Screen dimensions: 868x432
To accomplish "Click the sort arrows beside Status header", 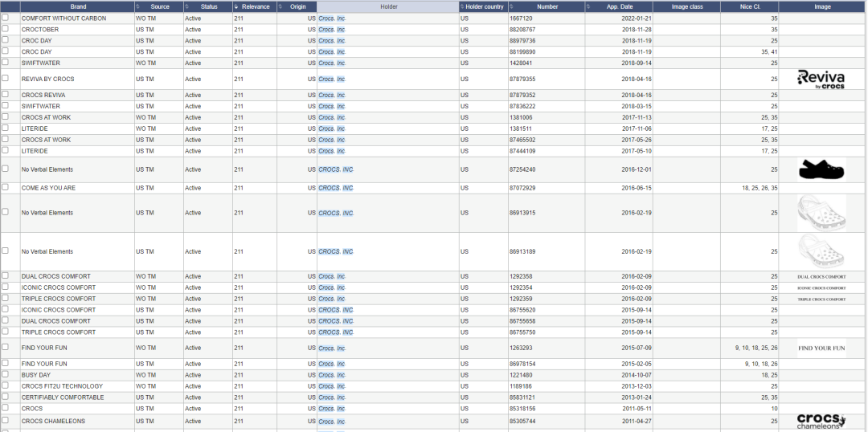I will [186, 6].
